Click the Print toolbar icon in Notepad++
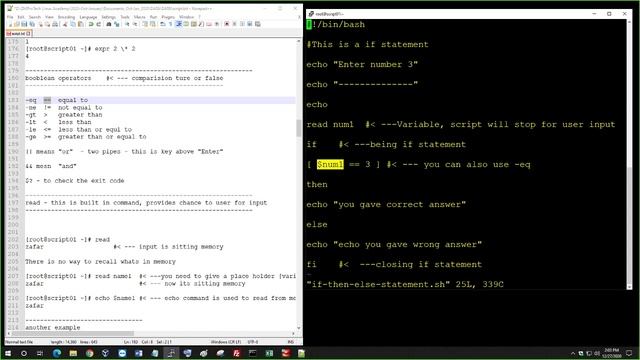 [x=55, y=24]
